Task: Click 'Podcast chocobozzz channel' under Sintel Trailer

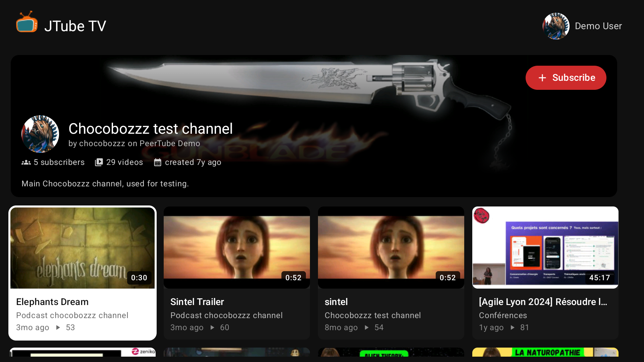Action: point(226,315)
